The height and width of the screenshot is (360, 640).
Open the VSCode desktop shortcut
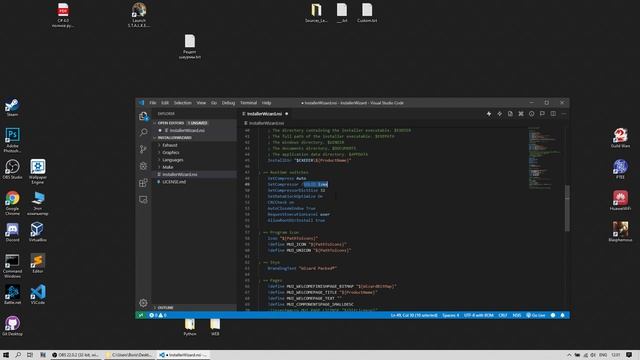click(x=38, y=294)
